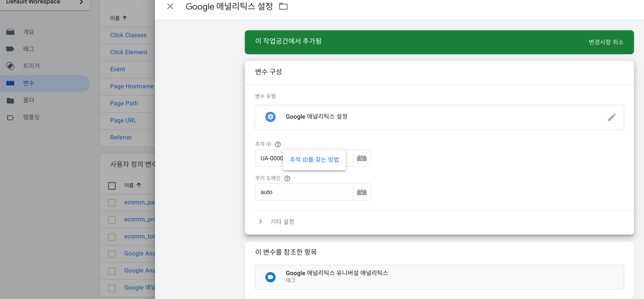Open the Page Hostname built-in variable
Viewport: 644px width, 299px height.
pos(132,86)
